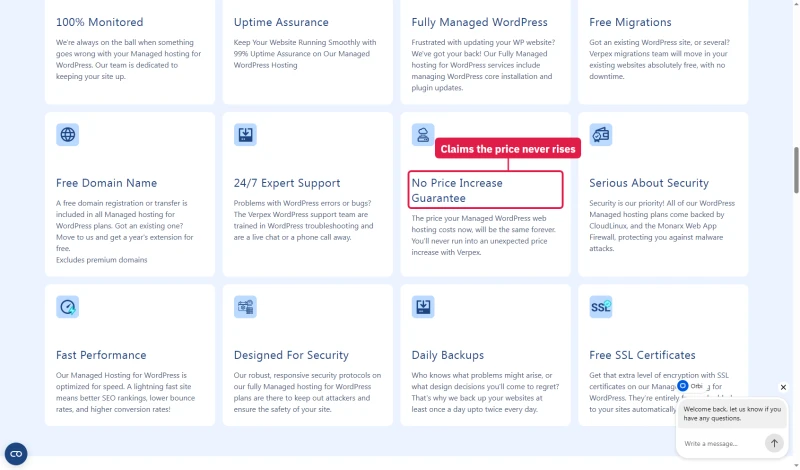The width and height of the screenshot is (800, 470).
Task: Click the 'Excludes premium domains' note
Action: 102,260
